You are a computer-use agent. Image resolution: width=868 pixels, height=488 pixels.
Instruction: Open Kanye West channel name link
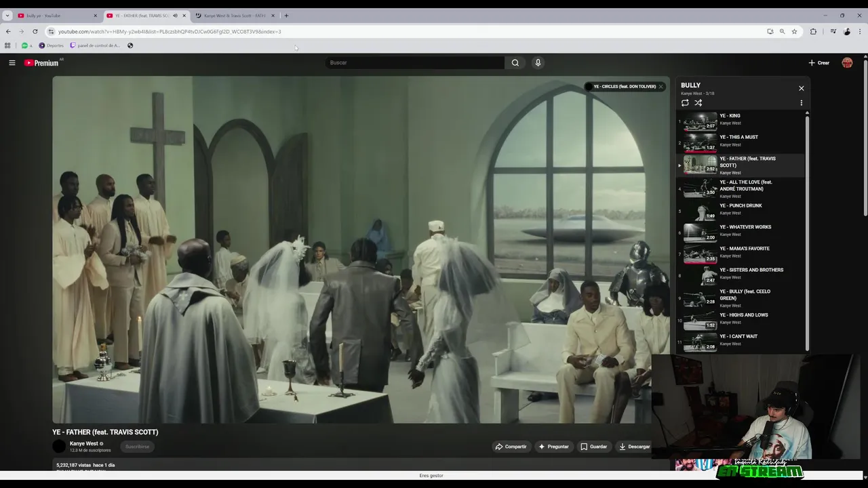(84, 443)
